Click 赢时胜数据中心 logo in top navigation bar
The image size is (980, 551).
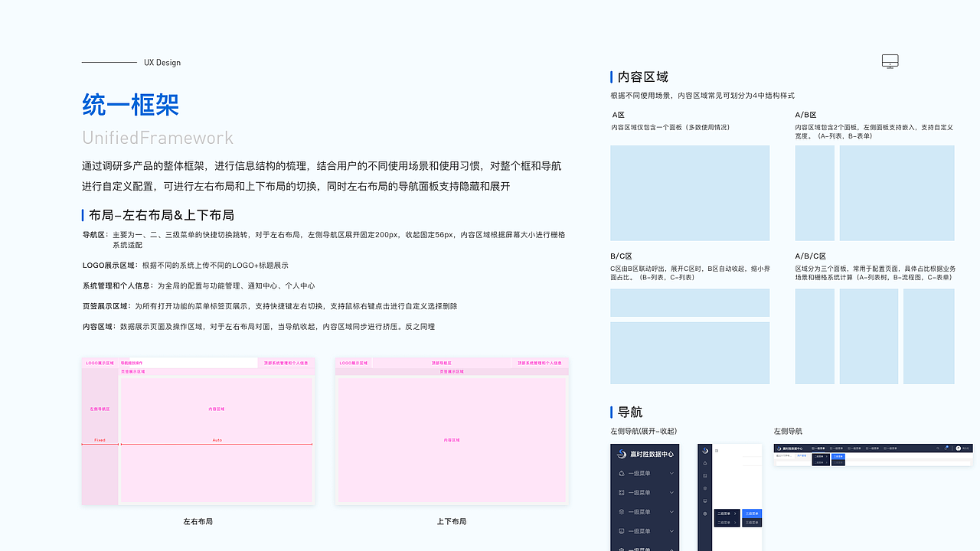pyautogui.click(x=789, y=448)
